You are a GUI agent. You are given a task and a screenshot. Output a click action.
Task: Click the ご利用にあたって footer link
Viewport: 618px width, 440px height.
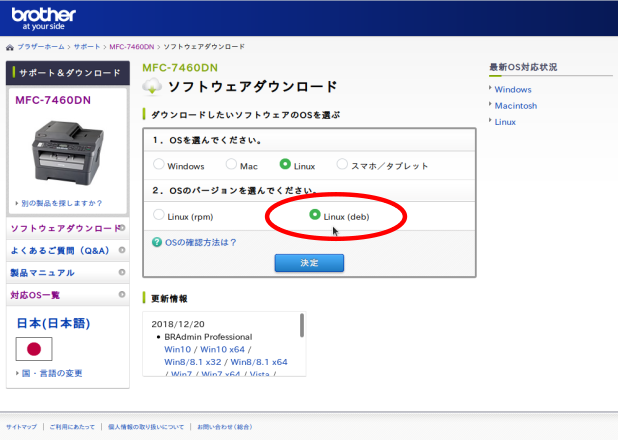point(72,427)
